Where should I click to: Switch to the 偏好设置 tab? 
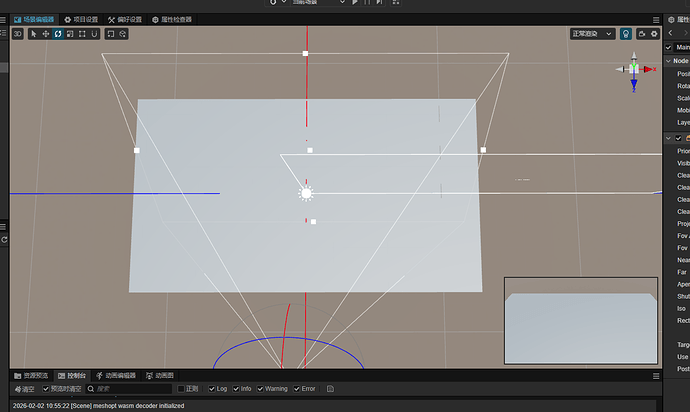click(x=125, y=19)
